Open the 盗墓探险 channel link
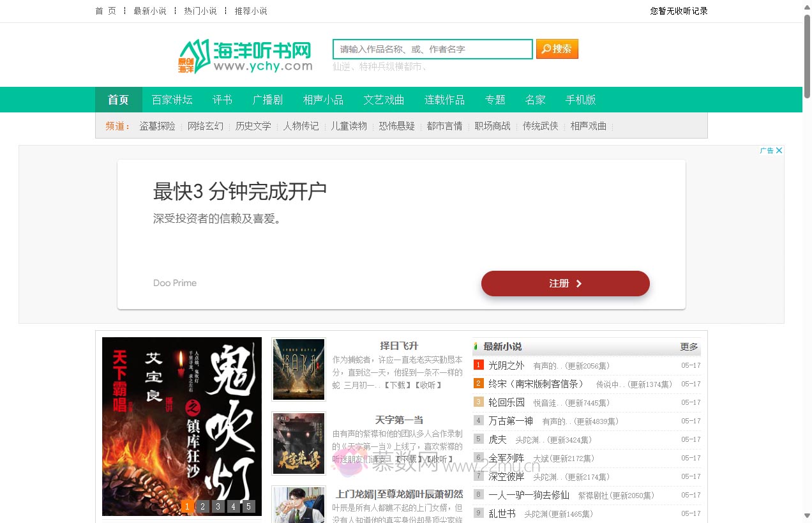Viewport: 812px width, 523px height. tap(158, 126)
